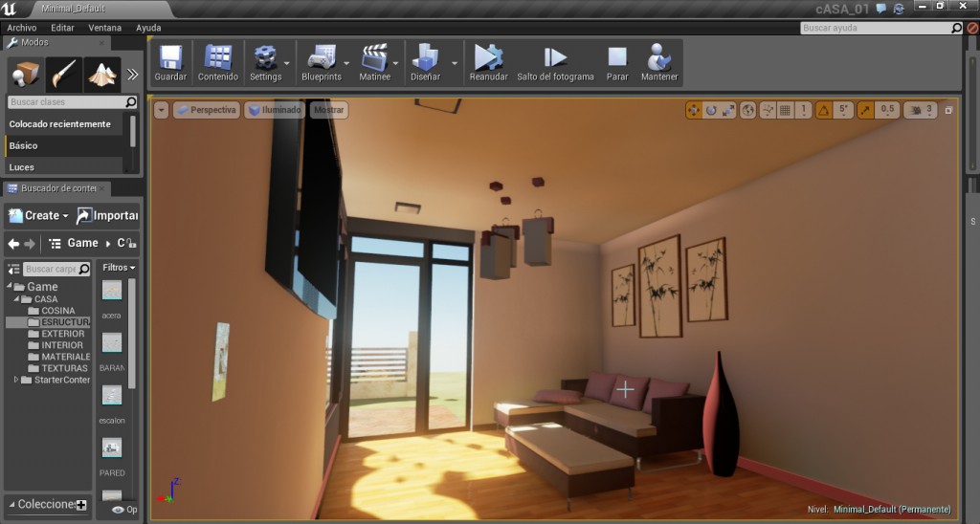Toggle scale snapping arrow icon
Image resolution: width=980 pixels, height=524 pixels.
(865, 111)
